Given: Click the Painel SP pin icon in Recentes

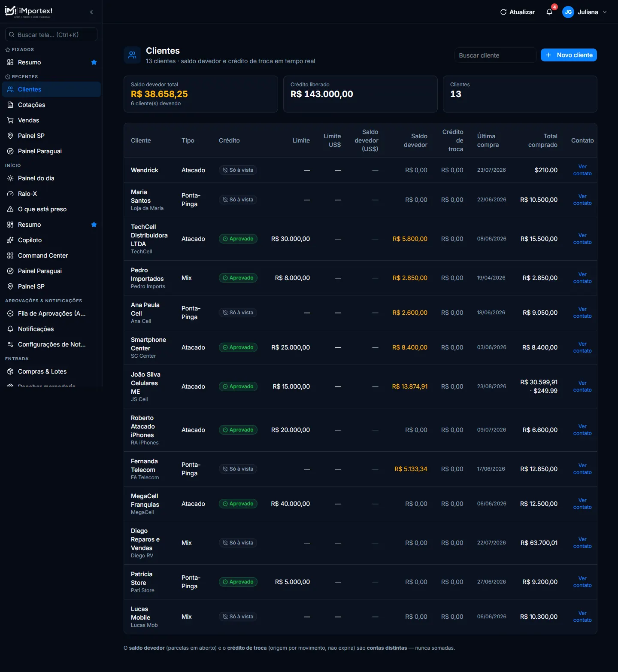Looking at the screenshot, I should tap(10, 136).
